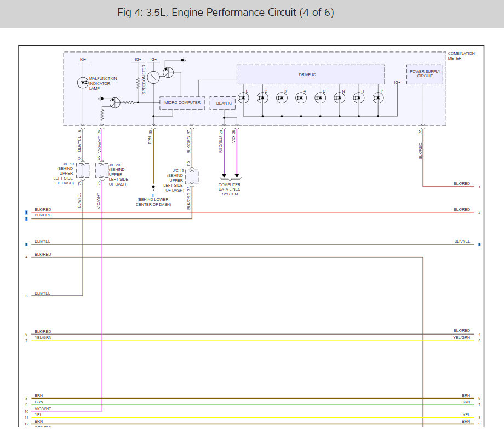Click the YEL label at left terminal 11
The height and width of the screenshot is (444, 504).
(38, 415)
